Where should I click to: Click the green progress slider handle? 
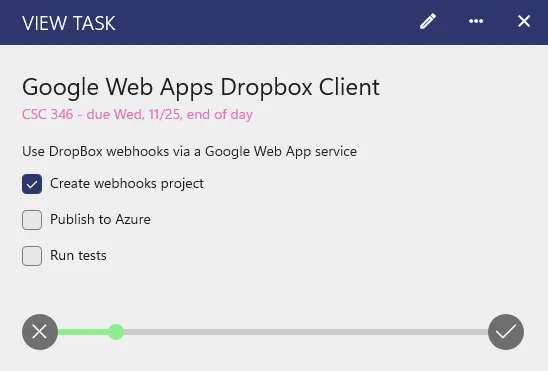tap(116, 332)
